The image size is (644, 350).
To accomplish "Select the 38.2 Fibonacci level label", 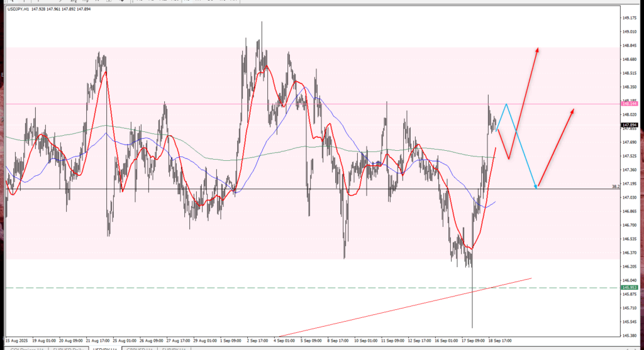I will click(616, 187).
